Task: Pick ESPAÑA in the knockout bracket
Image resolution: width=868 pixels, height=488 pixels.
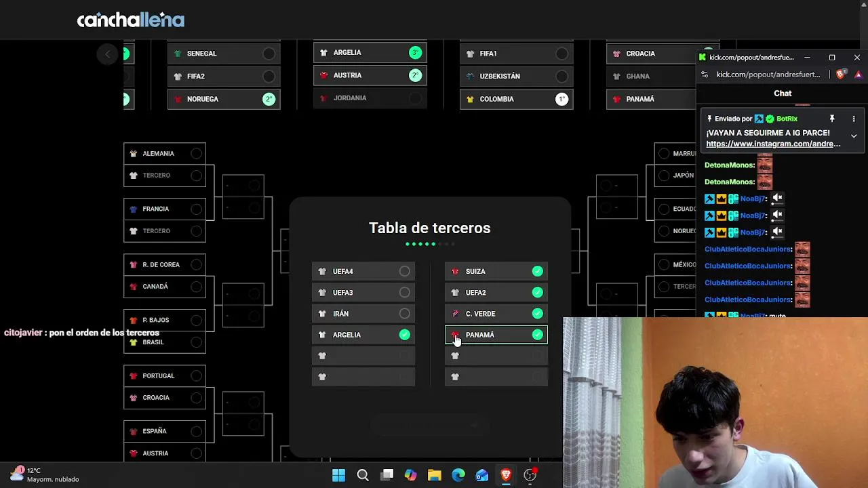Action: pos(165,431)
